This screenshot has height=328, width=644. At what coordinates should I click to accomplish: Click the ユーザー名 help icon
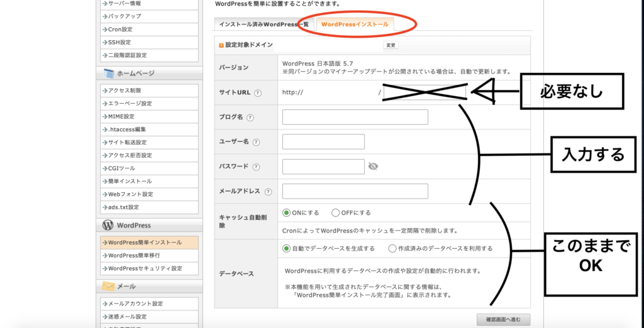coord(257,142)
